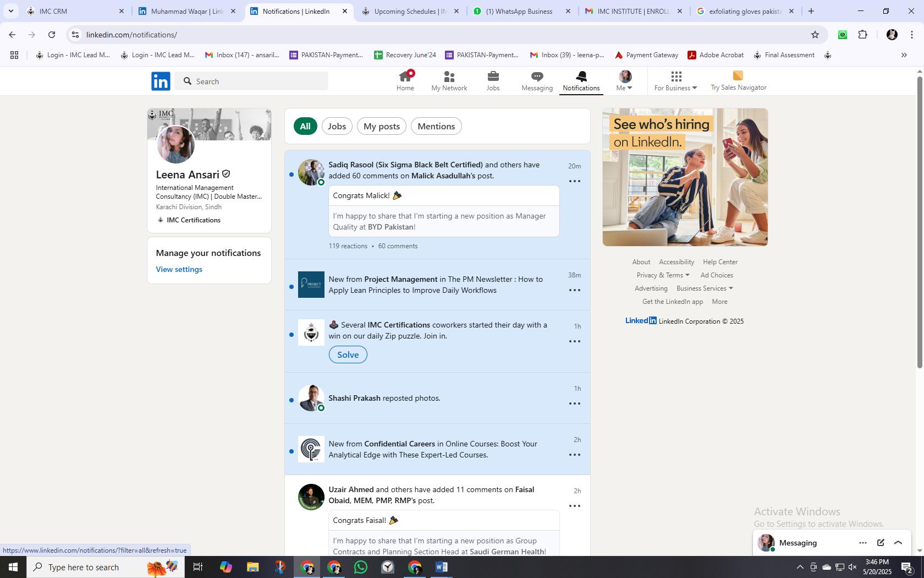Open the Chrome Extensions puzzle icon
The height and width of the screenshot is (578, 924).
point(862,35)
